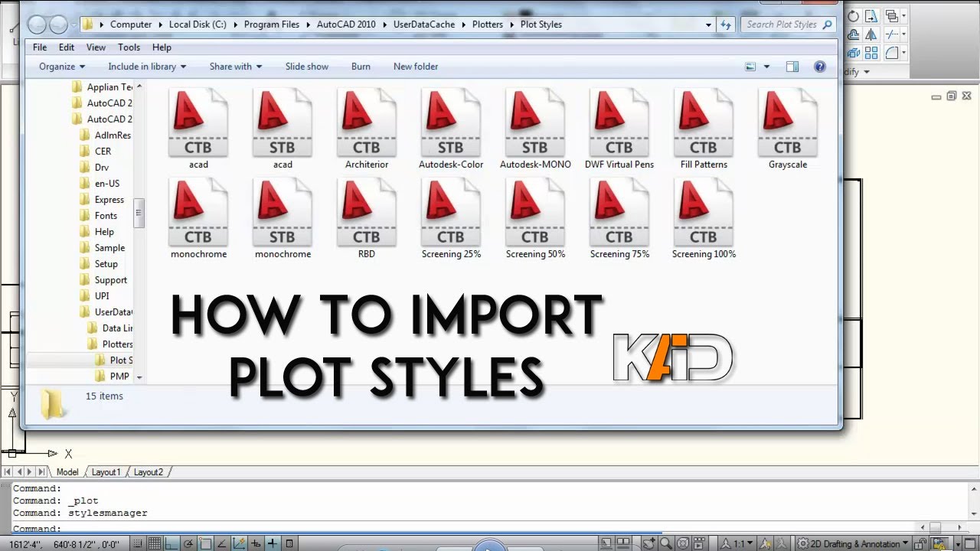980x551 pixels.
Task: Click the Mirror tool in AutoCAD ribbon
Action: pos(871,34)
